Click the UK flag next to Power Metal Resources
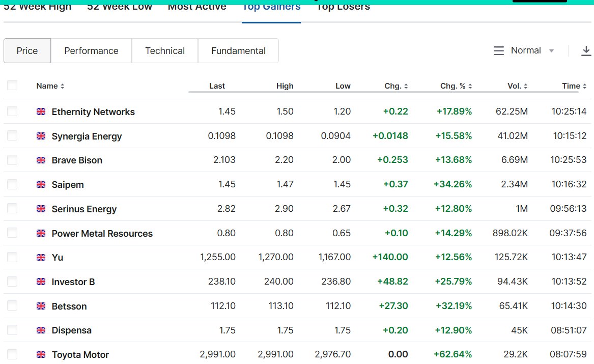Viewport: 594px width, 364px height. (41, 233)
